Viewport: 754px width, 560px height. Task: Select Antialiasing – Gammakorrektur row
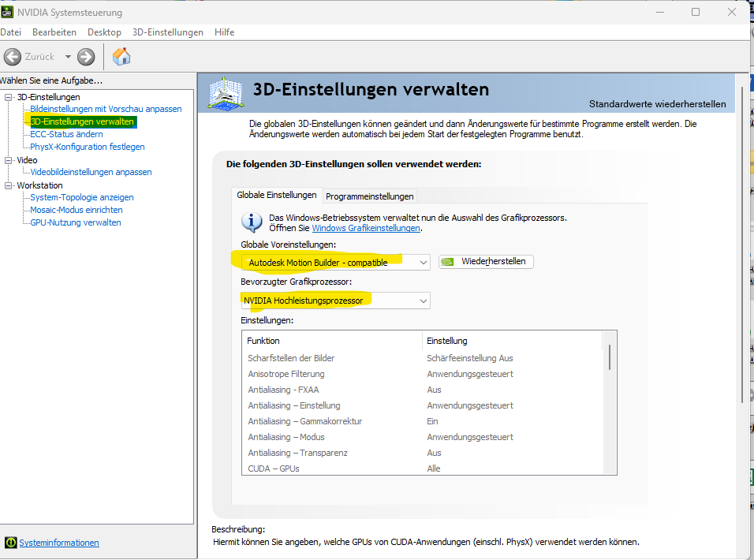click(x=422, y=421)
